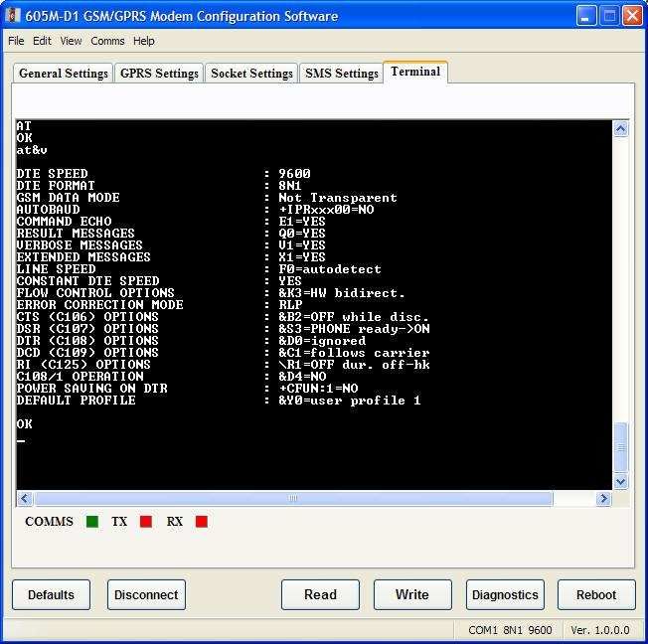Screen dimensions: 648x644
Task: Click the horizontal scrollbar thumb
Action: click(293, 499)
